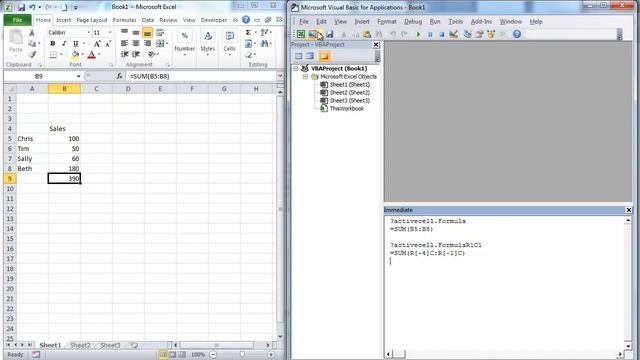Click the Break (pause) icon in VBA toolbar
Screen dimensions: 640x360
point(430,35)
